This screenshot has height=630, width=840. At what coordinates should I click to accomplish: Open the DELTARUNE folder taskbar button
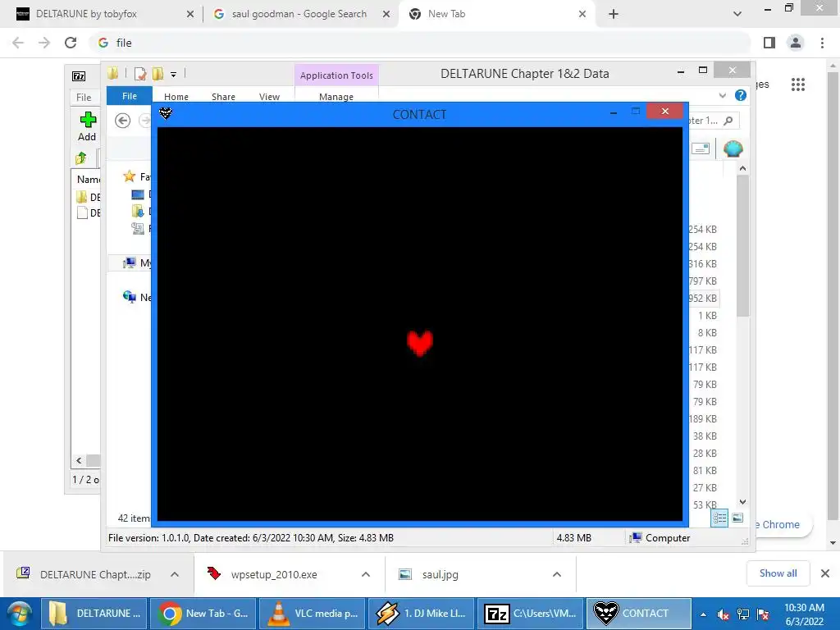94,614
